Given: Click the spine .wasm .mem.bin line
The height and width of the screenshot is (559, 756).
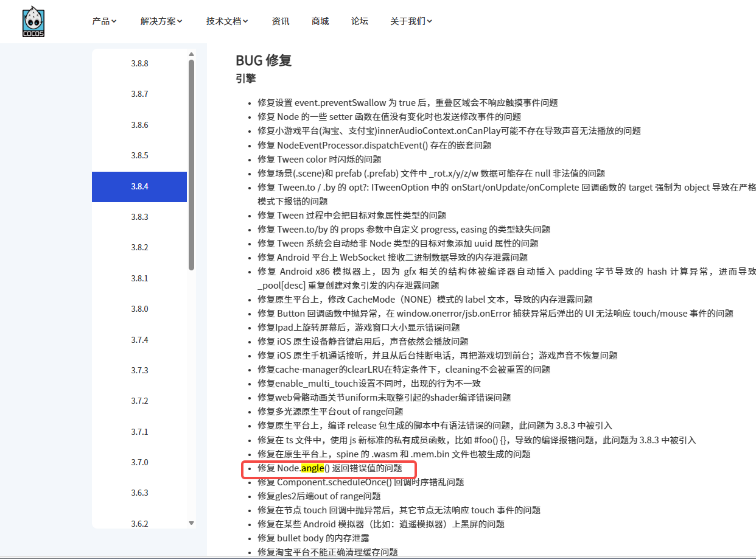Looking at the screenshot, I should click(x=394, y=454).
